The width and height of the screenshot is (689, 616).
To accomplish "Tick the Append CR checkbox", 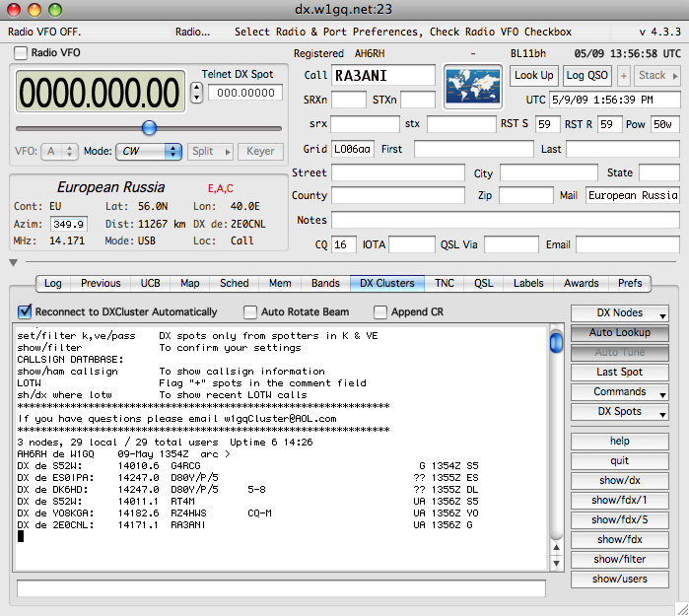I will pos(380,312).
